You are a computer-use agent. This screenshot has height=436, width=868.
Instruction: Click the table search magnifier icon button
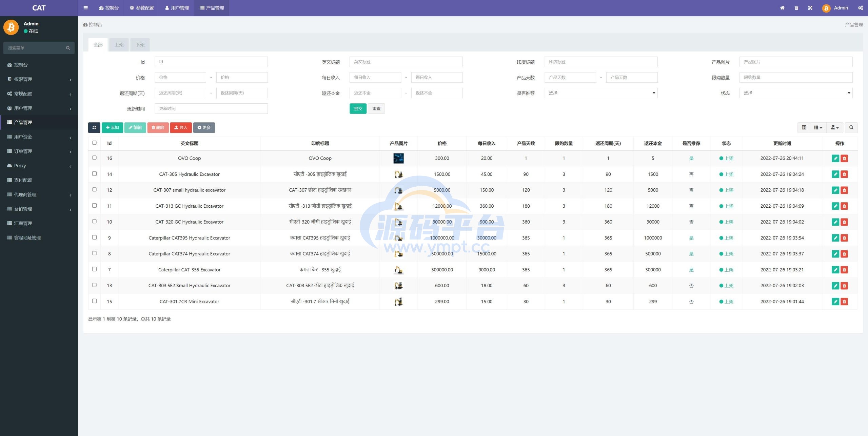[x=851, y=127]
